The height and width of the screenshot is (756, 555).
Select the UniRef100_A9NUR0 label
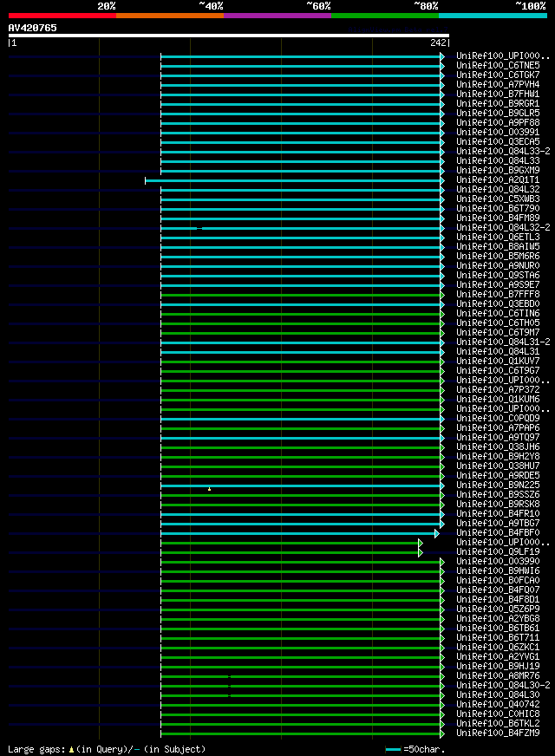(498, 265)
